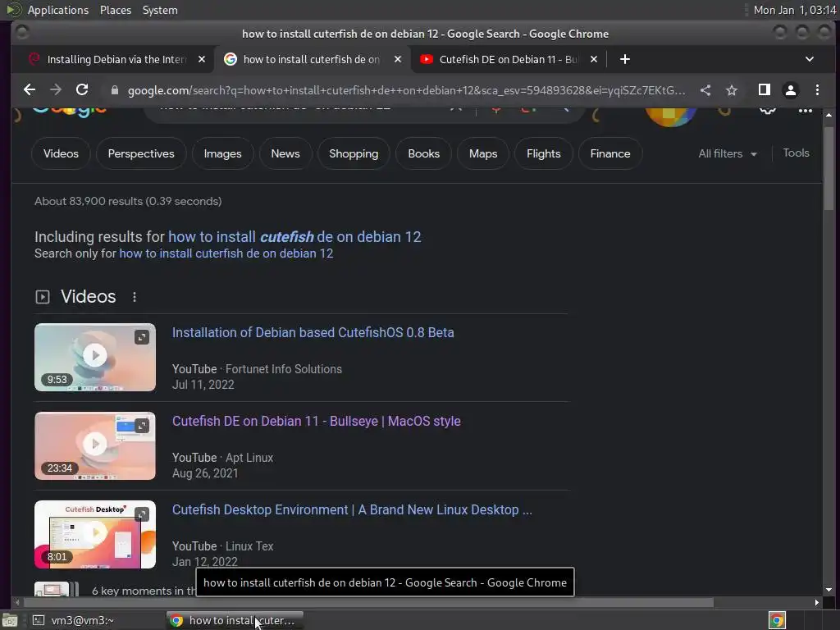
Task: Filter results by Finance
Action: tap(610, 153)
